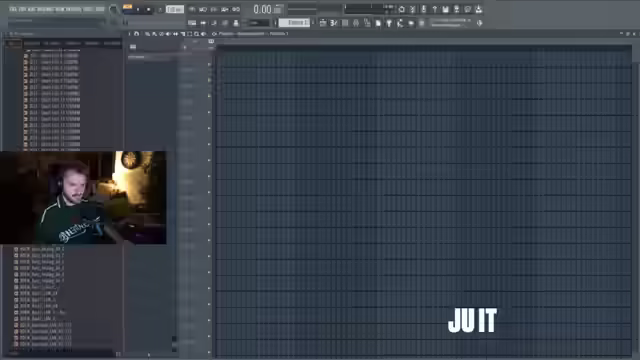640x360 pixels.
Task: Select the playlist Zoom tool
Action: 196,34
